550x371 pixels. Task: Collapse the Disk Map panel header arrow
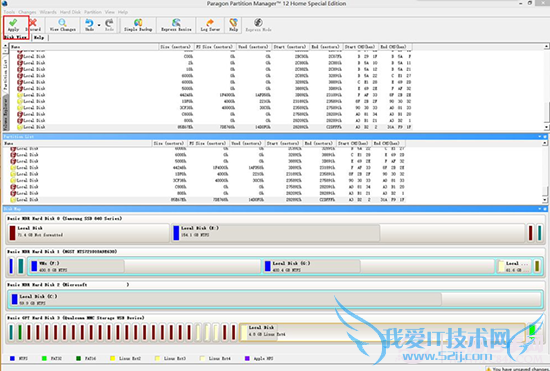tap(540, 209)
